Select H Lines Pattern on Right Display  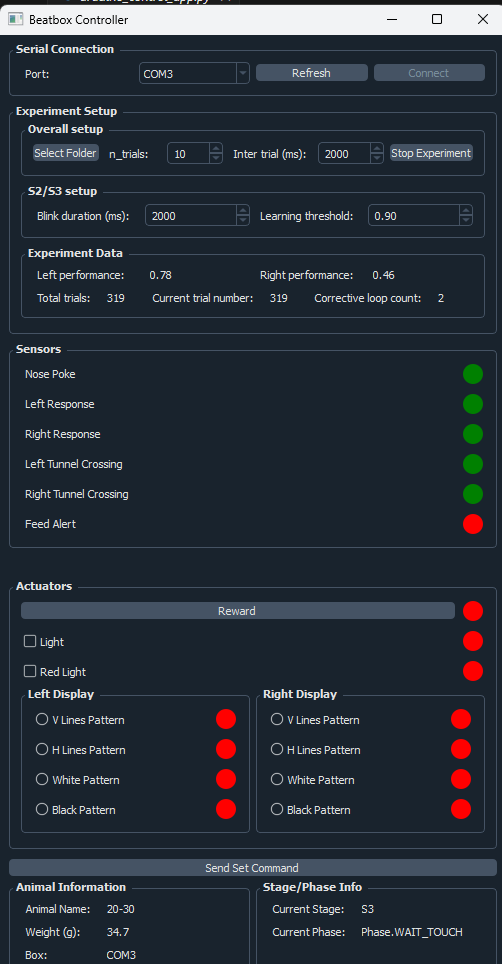277,749
